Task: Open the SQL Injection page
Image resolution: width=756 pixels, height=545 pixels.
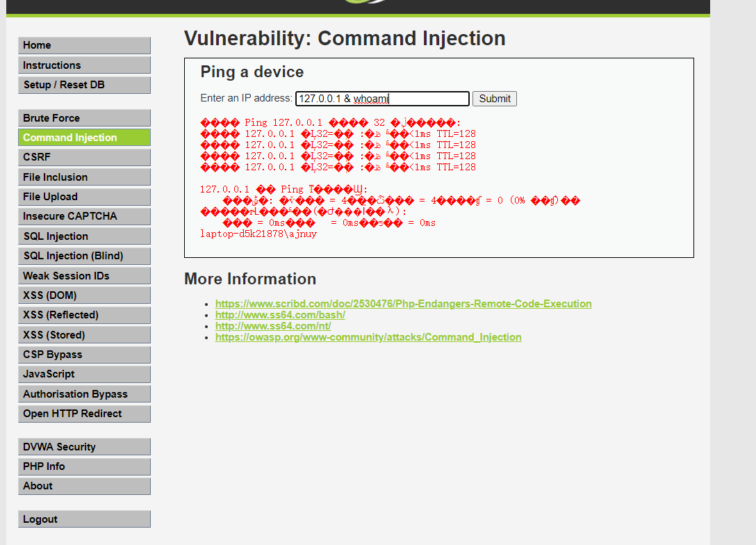Action: pos(84,236)
